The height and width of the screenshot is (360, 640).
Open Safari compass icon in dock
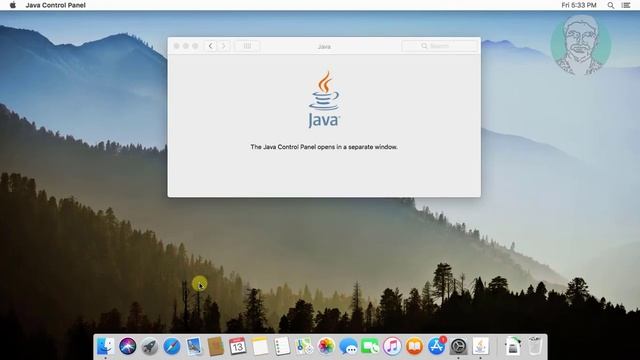[172, 347]
